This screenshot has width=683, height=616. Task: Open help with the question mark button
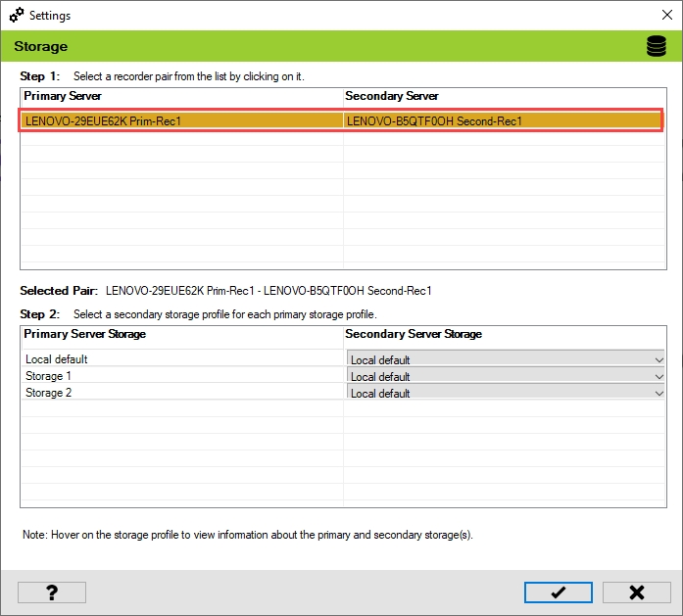point(52,592)
